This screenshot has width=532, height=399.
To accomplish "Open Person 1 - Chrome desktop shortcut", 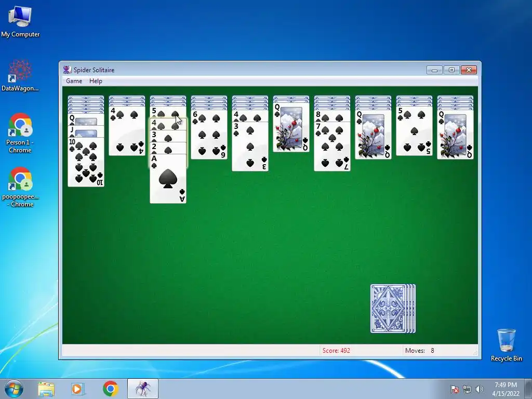I will pos(20,134).
